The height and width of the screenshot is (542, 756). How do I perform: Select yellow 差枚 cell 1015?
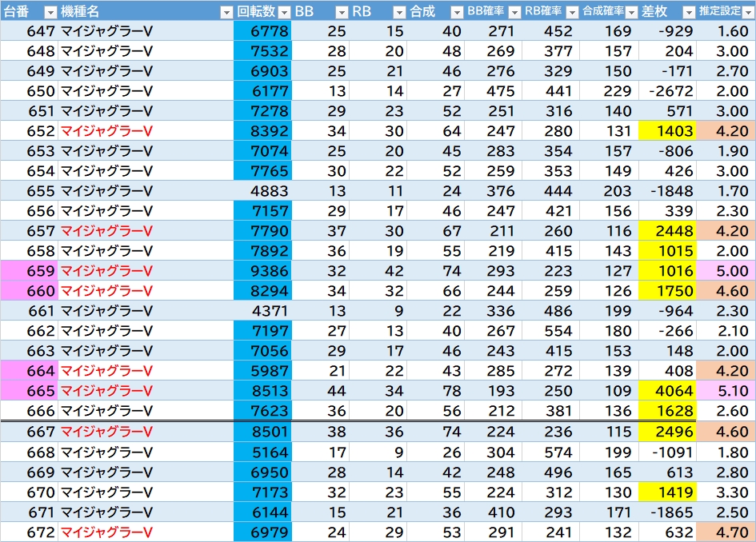coord(667,250)
